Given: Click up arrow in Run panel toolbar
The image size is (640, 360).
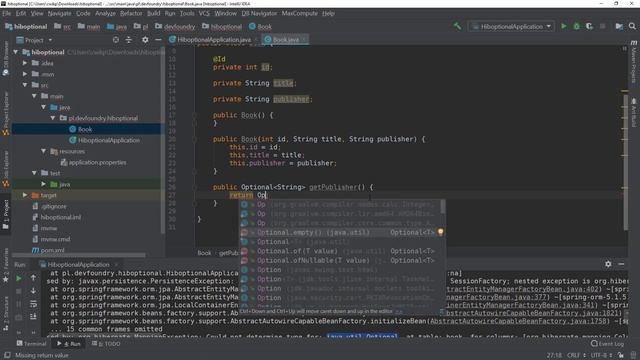Looking at the screenshot, I should [33, 278].
